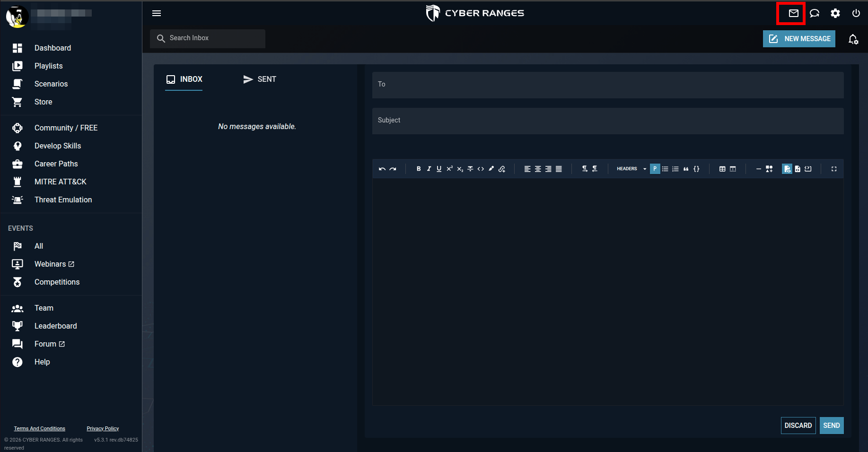Image resolution: width=868 pixels, height=452 pixels.
Task: Toggle italic formatting
Action: (429, 169)
